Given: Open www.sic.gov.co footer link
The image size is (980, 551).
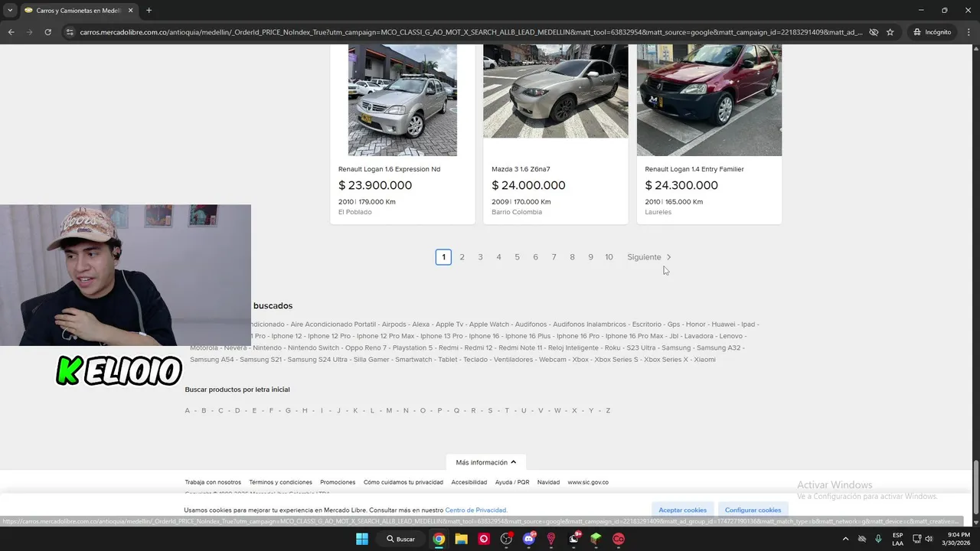Looking at the screenshot, I should coord(588,482).
